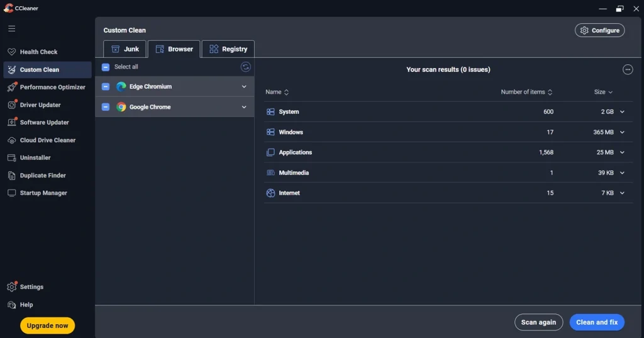This screenshot has width=644, height=338.
Task: Expand the Google Chrome options chevron
Action: pos(244,107)
